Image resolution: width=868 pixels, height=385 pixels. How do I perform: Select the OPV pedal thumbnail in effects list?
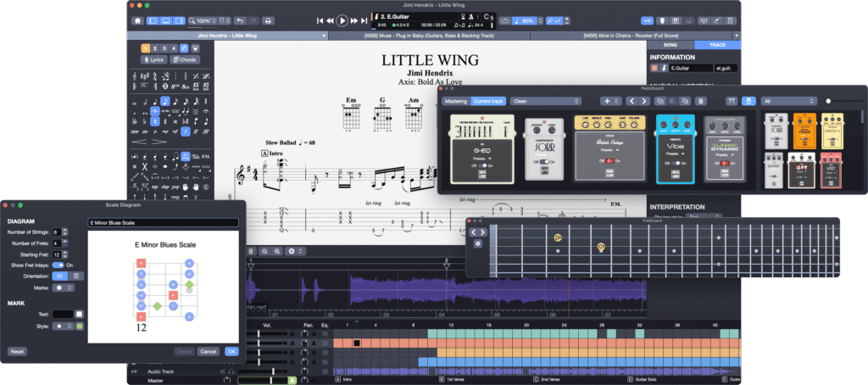[x=801, y=170]
